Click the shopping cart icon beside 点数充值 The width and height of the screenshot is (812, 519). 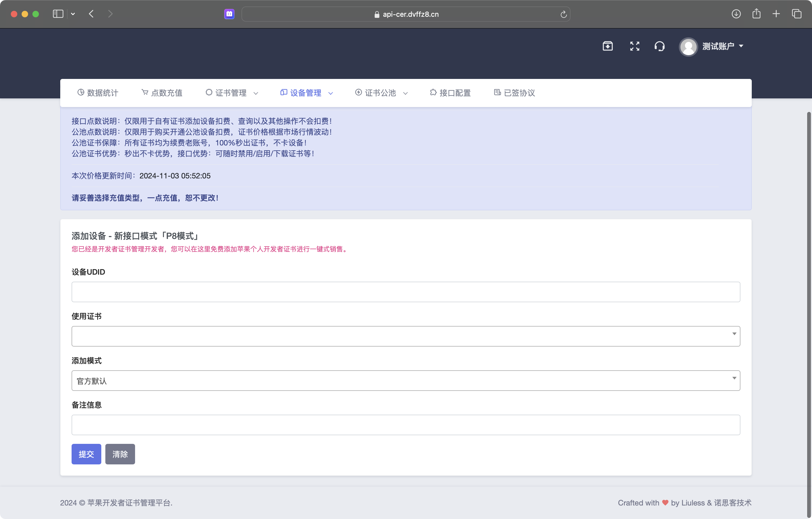[x=145, y=92]
